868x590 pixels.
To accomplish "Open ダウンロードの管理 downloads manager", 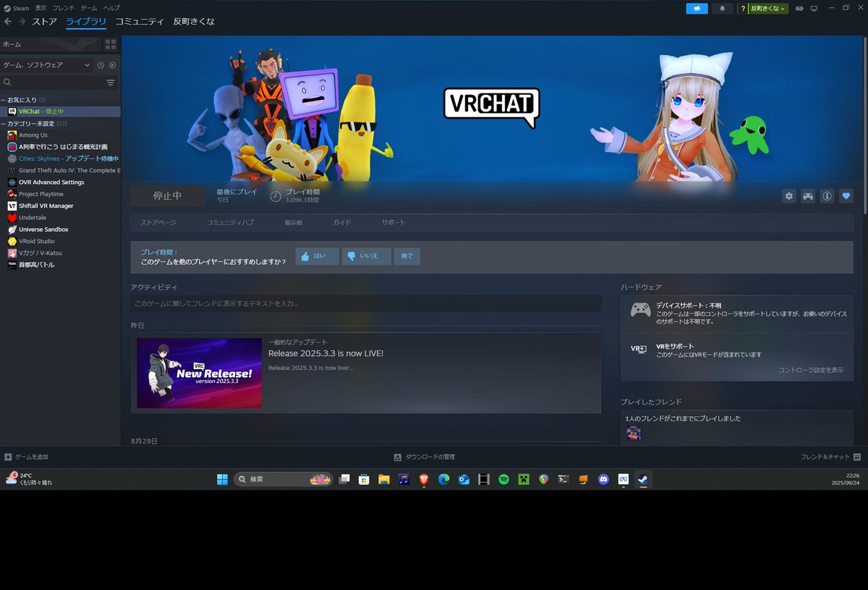I will (425, 458).
